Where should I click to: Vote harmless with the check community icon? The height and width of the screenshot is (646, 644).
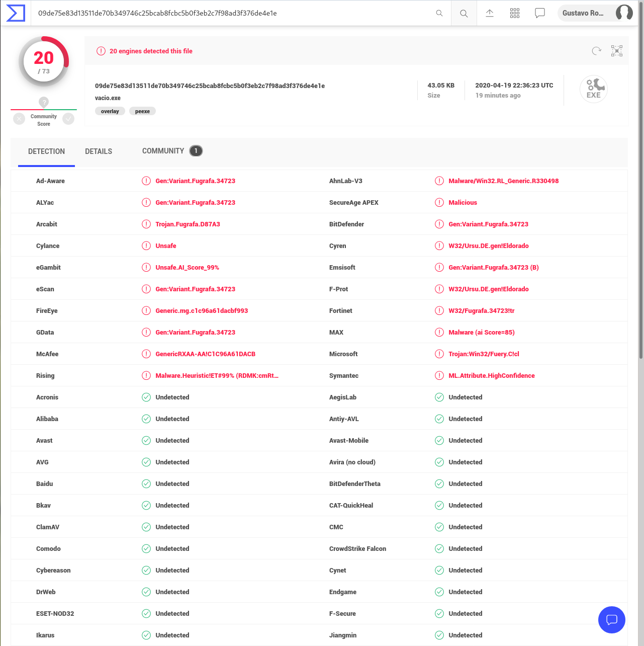(x=68, y=119)
